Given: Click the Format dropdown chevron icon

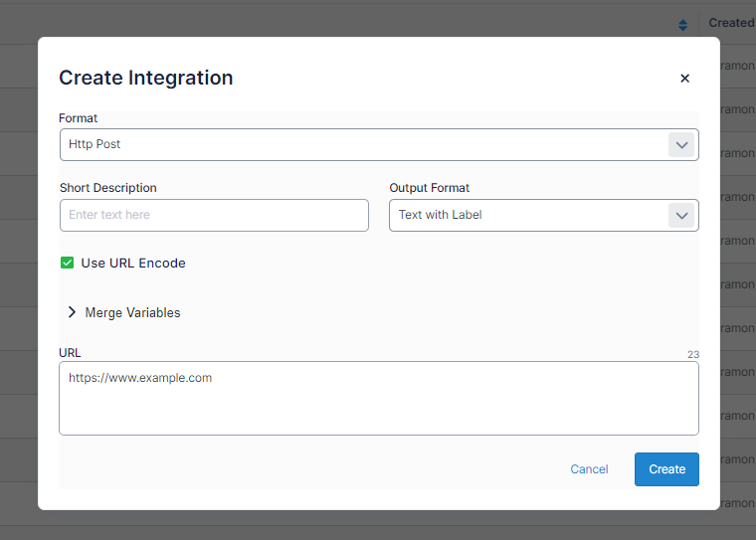Looking at the screenshot, I should (x=681, y=145).
